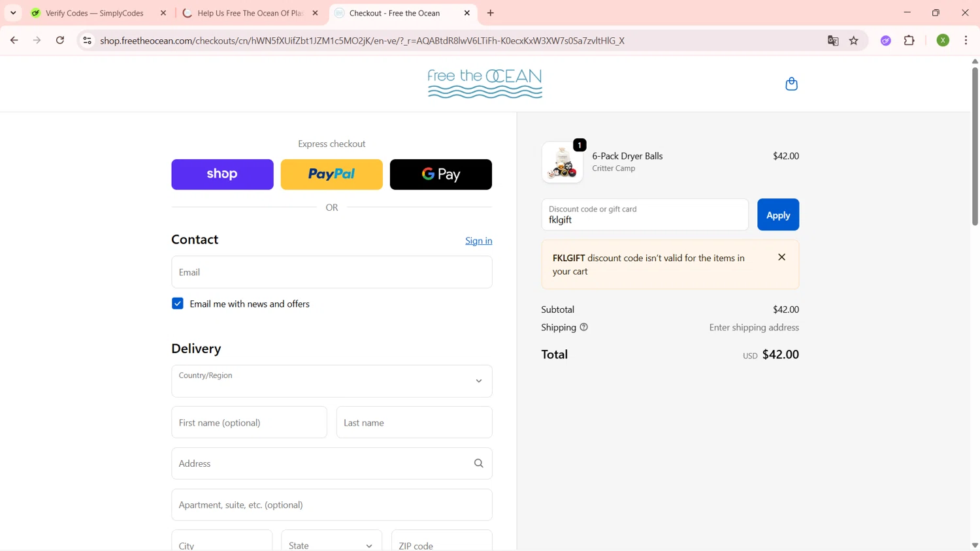980x551 pixels.
Task: Open the Chrome profile avatar
Action: [943, 40]
